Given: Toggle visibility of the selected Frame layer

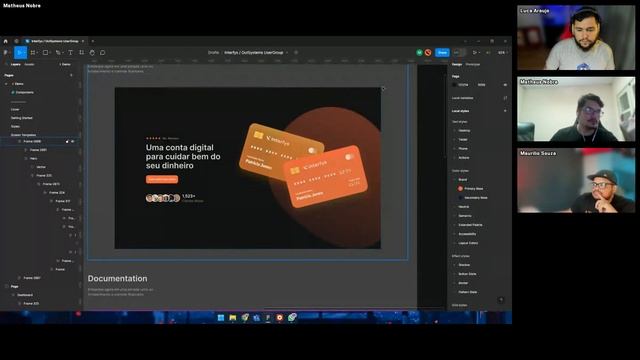Looking at the screenshot, I should click(x=73, y=142).
